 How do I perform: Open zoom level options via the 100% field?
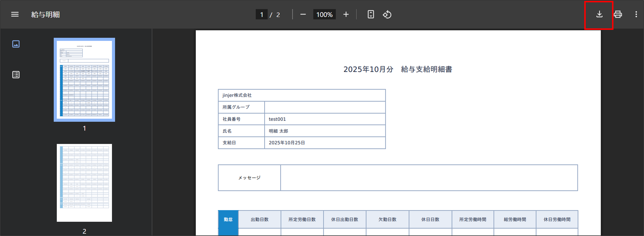point(324,14)
